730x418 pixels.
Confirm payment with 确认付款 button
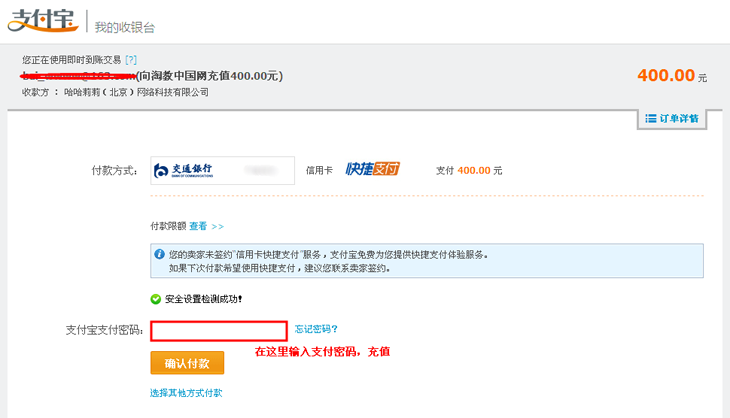pos(187,363)
